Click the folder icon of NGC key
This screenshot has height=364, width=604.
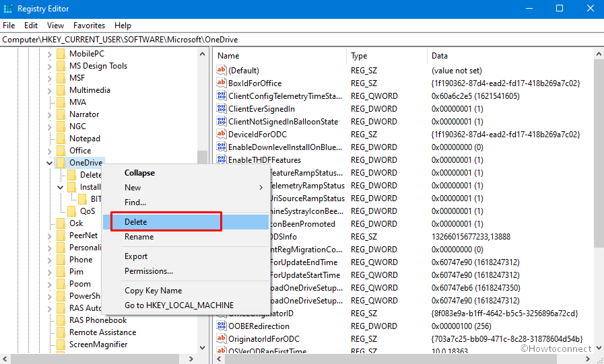tap(61, 126)
